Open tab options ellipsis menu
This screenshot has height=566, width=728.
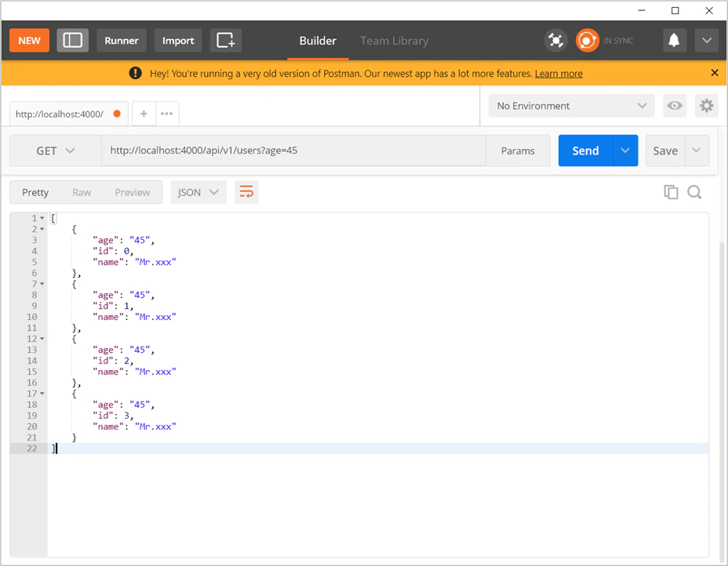click(166, 114)
